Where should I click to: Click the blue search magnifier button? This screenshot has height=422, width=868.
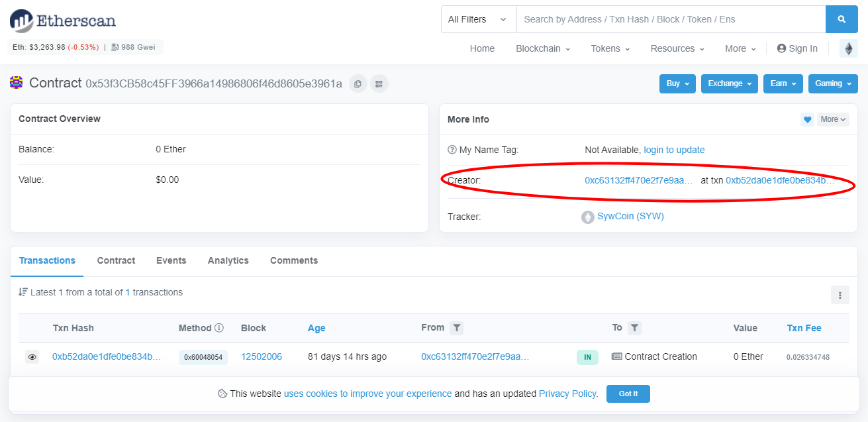pos(842,19)
